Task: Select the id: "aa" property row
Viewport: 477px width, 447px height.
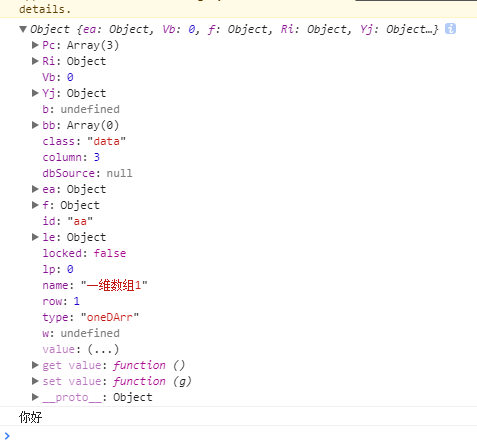Action: (68, 221)
